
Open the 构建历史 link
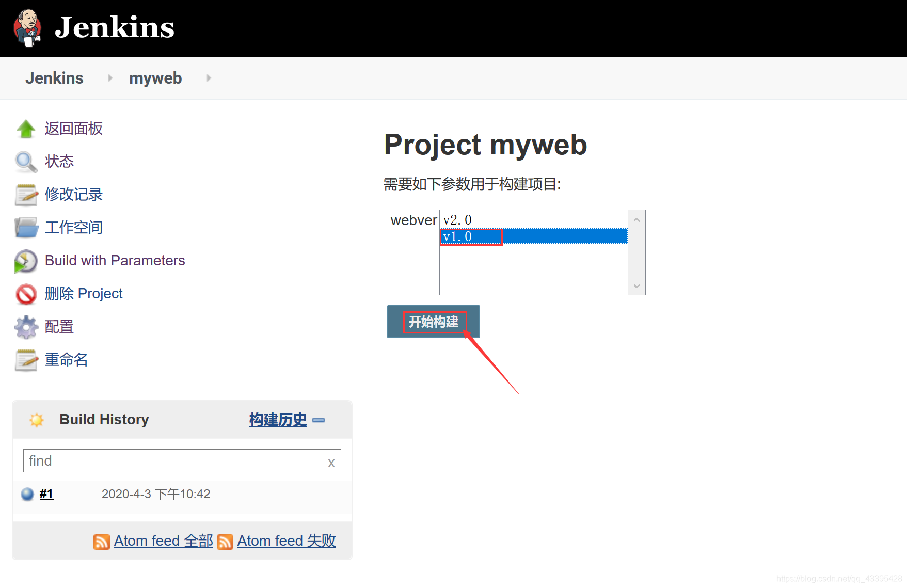point(278,420)
